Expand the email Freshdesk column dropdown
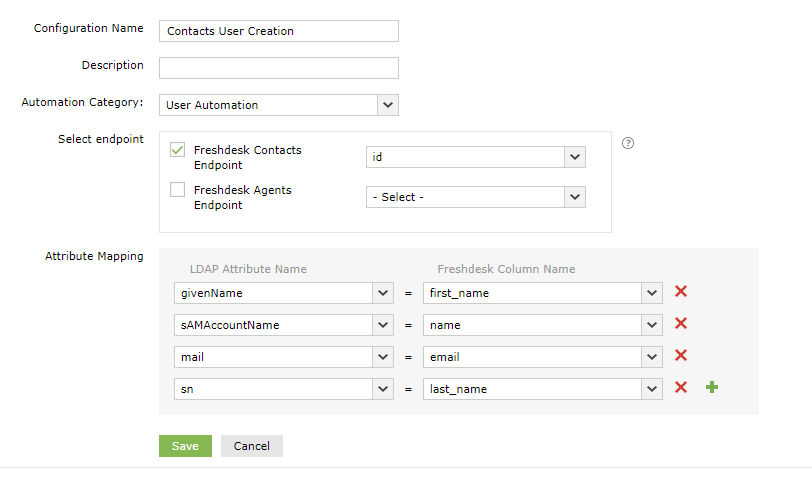 pyautogui.click(x=652, y=357)
